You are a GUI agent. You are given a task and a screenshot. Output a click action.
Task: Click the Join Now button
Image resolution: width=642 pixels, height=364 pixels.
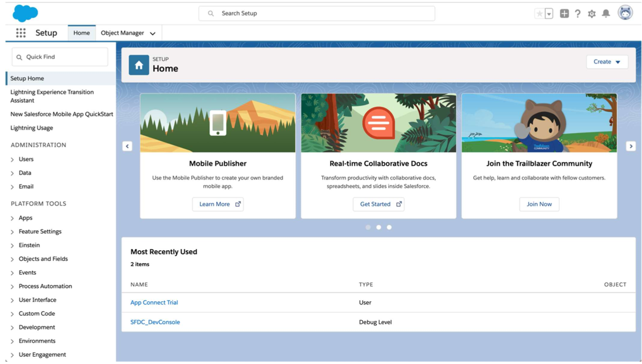pos(539,204)
